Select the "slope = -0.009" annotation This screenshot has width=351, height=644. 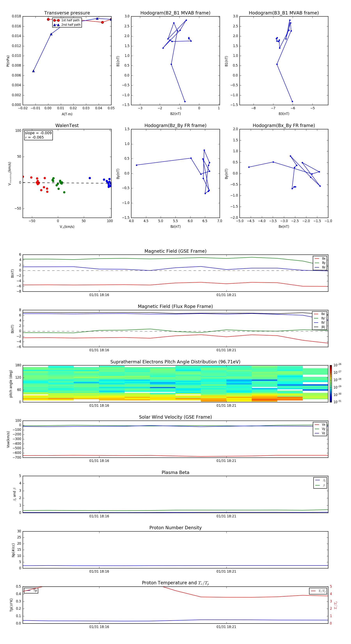click(x=38, y=133)
